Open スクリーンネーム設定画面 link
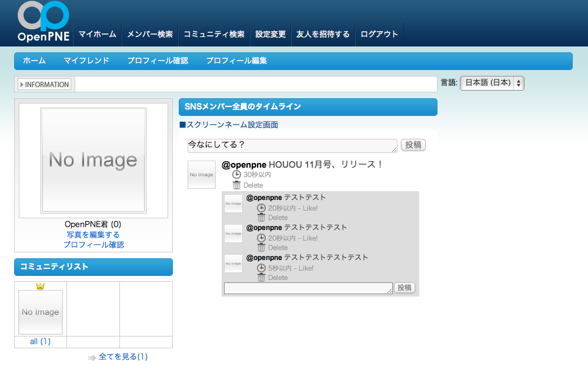Image resolution: width=588 pixels, height=383 pixels. (232, 125)
